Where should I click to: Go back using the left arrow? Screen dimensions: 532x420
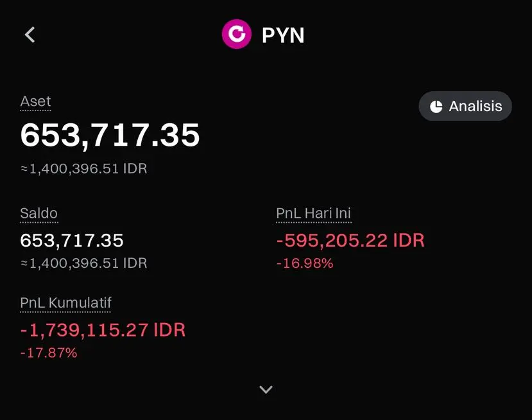tap(30, 35)
